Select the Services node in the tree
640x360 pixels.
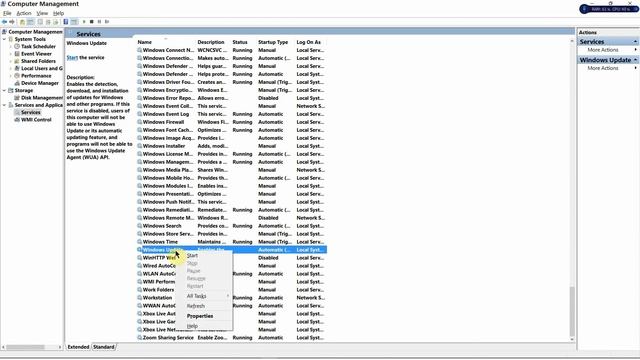point(31,113)
